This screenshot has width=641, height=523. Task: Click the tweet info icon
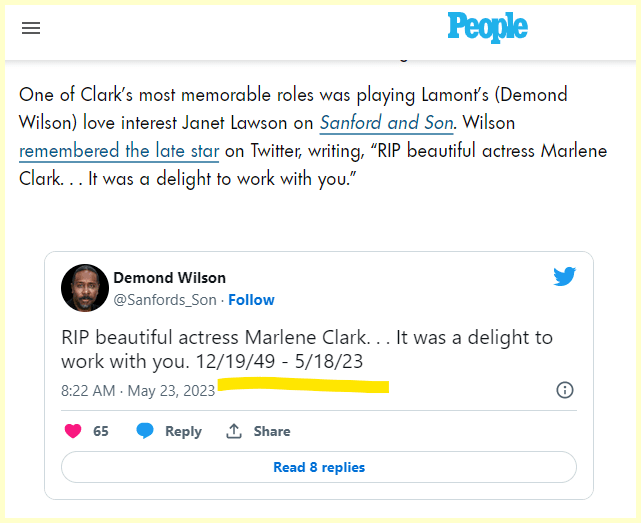coord(564,390)
